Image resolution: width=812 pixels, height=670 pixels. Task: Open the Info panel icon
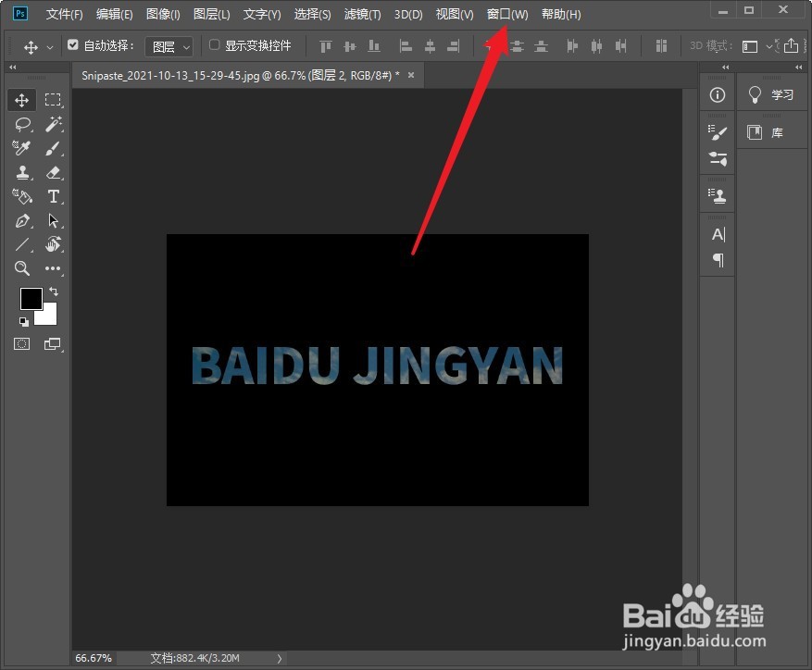(718, 94)
